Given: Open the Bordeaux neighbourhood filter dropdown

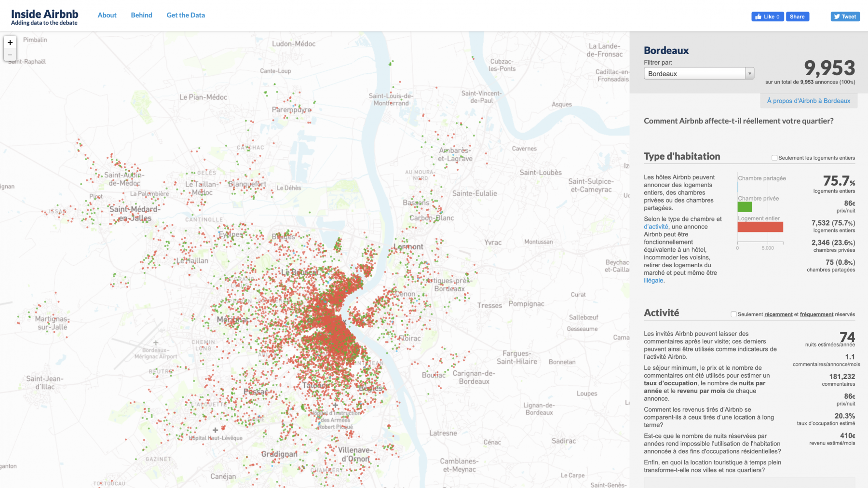Looking at the screenshot, I should 699,73.
